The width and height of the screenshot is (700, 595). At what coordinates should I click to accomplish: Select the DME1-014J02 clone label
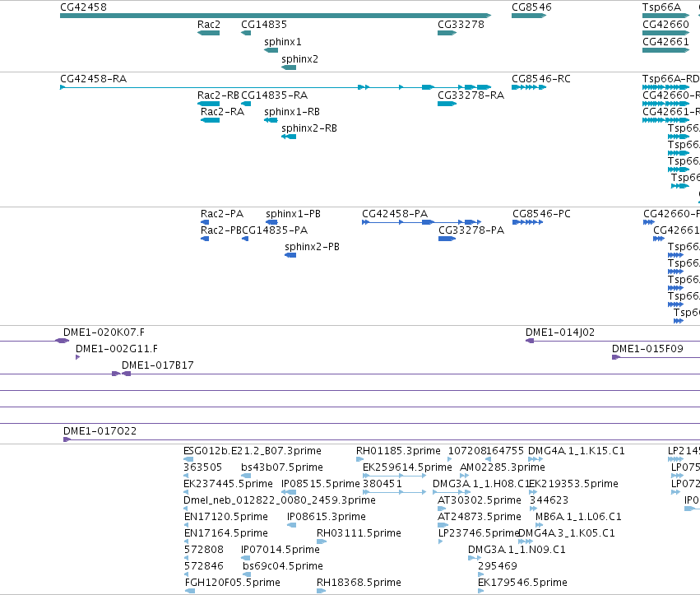(x=560, y=332)
